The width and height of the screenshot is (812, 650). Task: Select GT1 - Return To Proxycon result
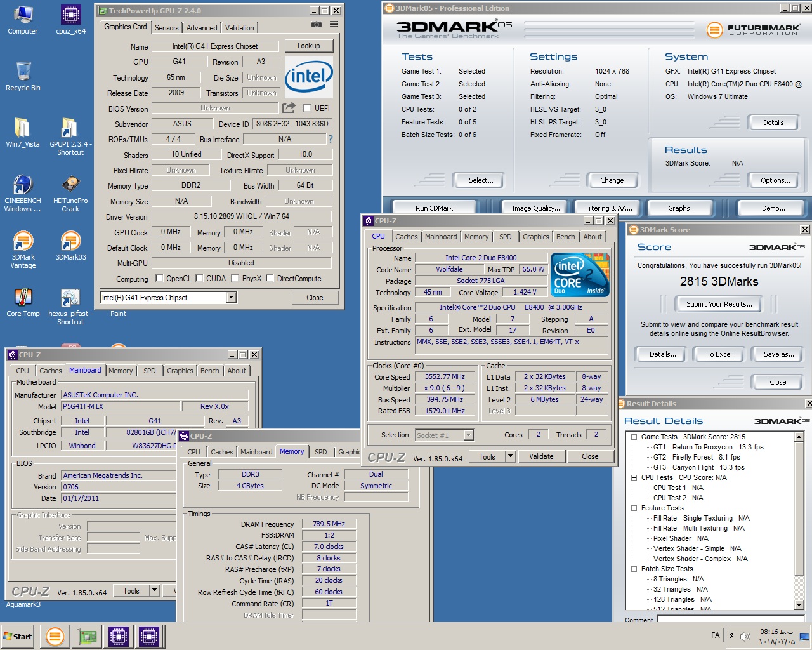pos(709,447)
